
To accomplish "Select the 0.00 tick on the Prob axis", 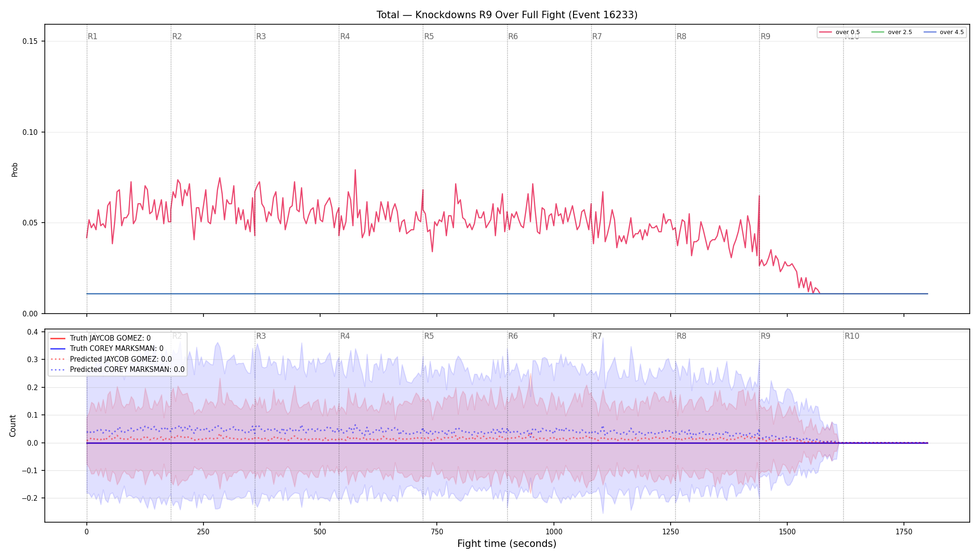I will tap(30, 314).
